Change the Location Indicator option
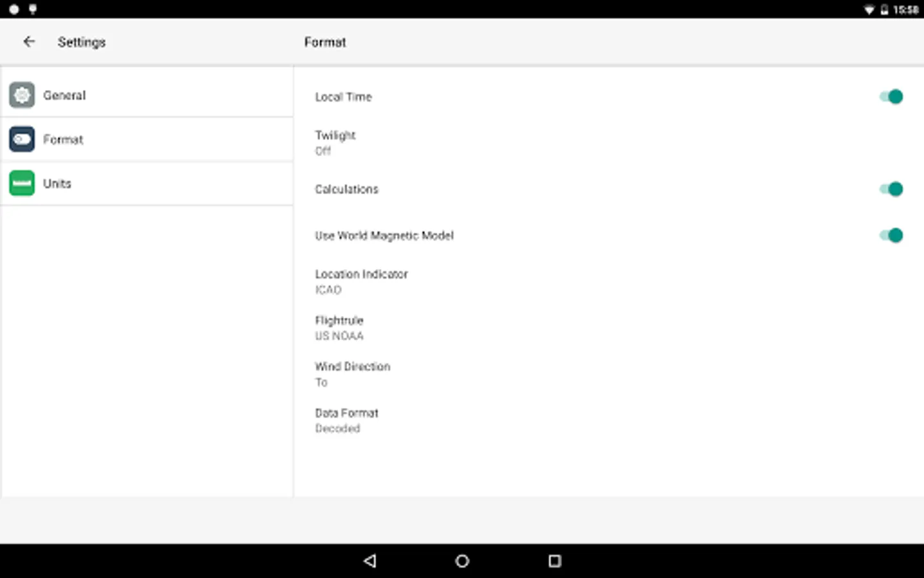 point(609,281)
